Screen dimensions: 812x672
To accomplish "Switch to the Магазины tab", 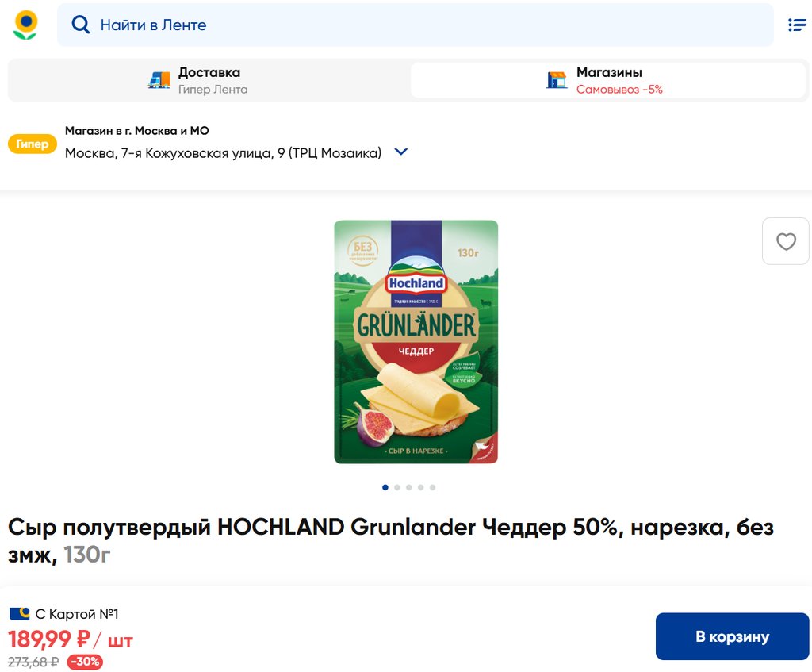I will (x=608, y=80).
